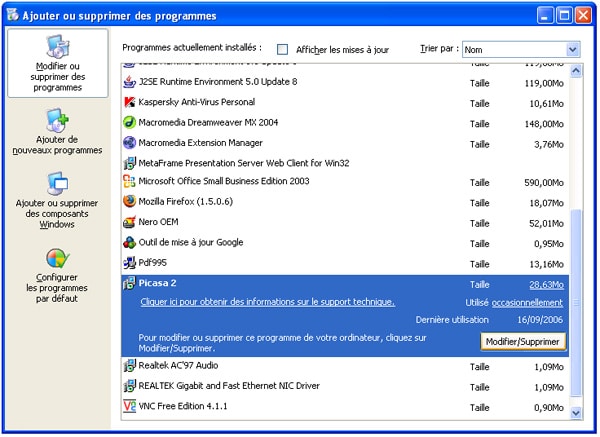Click the title bar window icon
This screenshot has width=600, height=437.
(13, 15)
